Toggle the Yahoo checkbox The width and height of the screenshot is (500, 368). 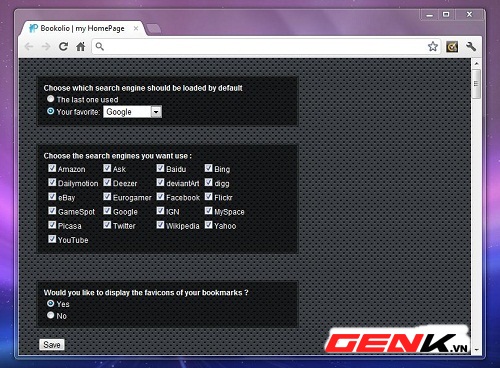(209, 225)
